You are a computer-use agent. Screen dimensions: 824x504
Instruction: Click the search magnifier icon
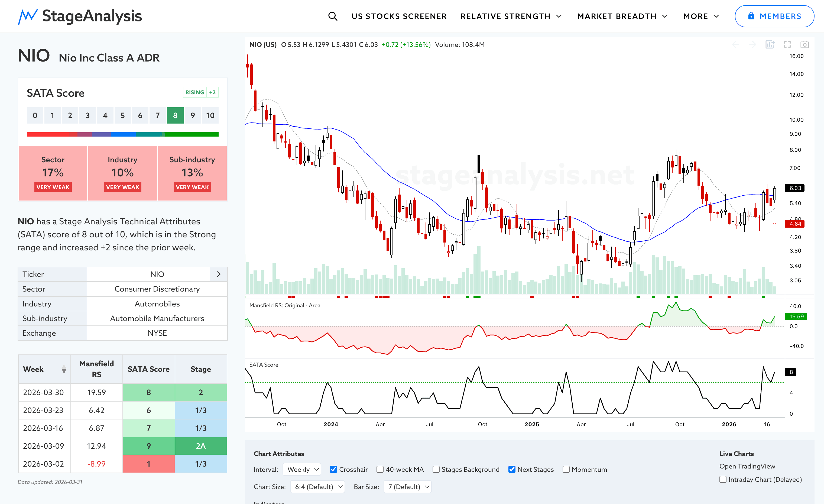coord(332,16)
